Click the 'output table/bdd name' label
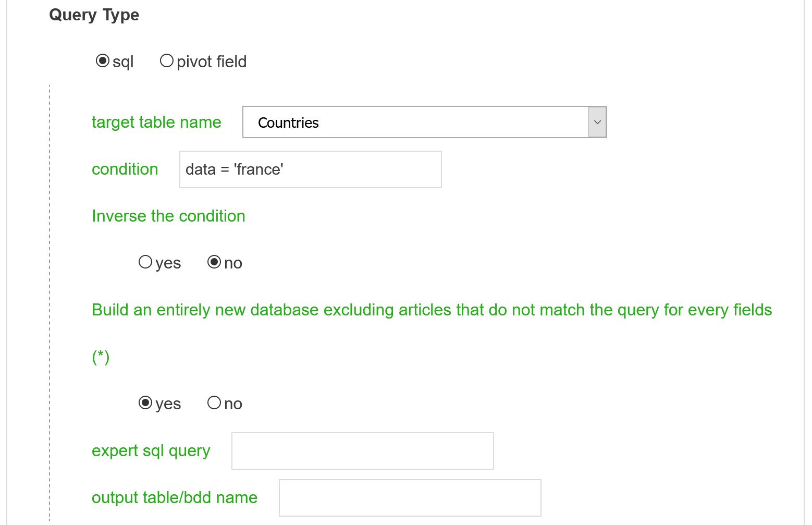Screen dimensions: 812x525 [175, 498]
